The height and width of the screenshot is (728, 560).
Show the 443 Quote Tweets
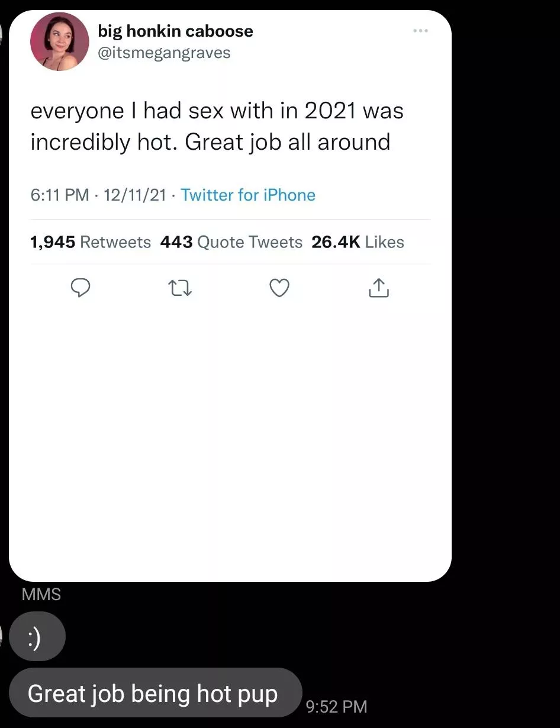coord(231,242)
